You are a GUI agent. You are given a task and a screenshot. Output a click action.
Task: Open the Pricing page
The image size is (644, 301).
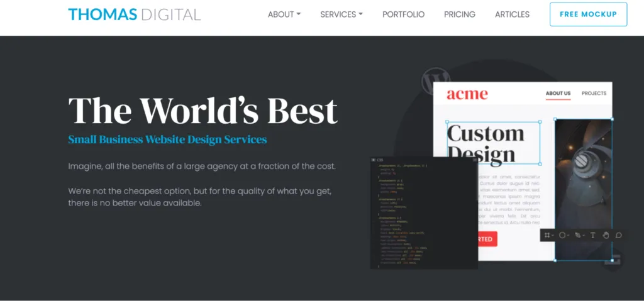coord(460,14)
